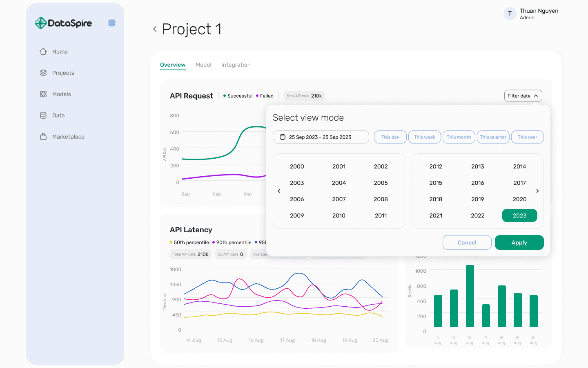This screenshot has width=588, height=368.
Task: Switch to the Model tab
Action: tap(203, 65)
